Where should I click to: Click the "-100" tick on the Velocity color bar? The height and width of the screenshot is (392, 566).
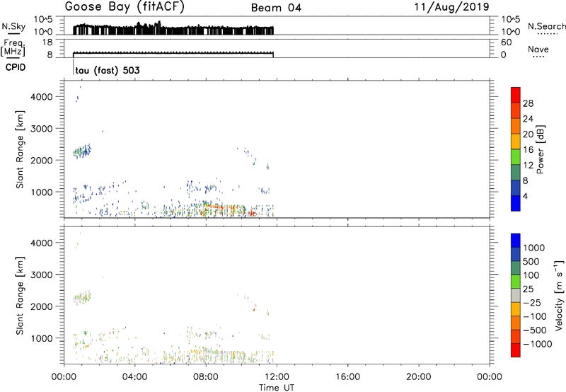point(535,316)
